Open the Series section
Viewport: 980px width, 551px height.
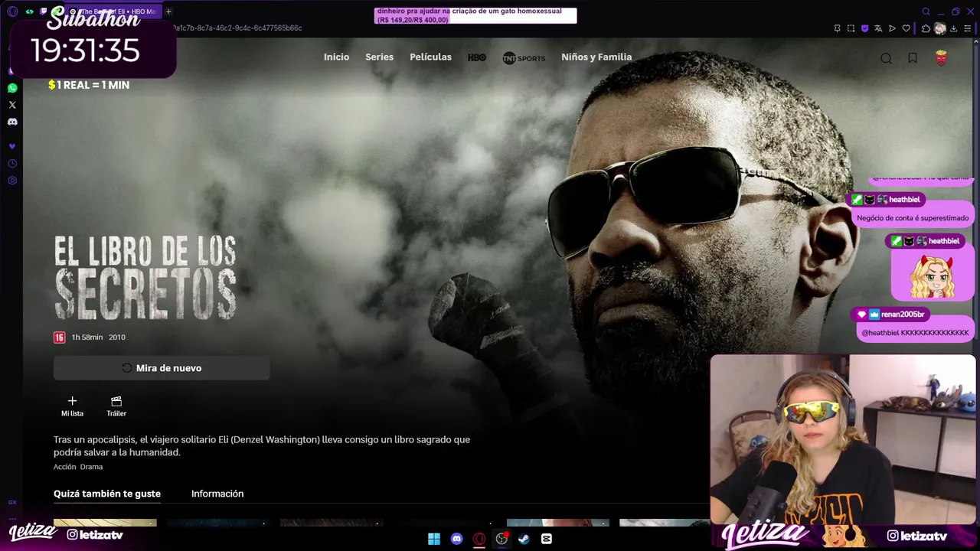[x=379, y=57]
